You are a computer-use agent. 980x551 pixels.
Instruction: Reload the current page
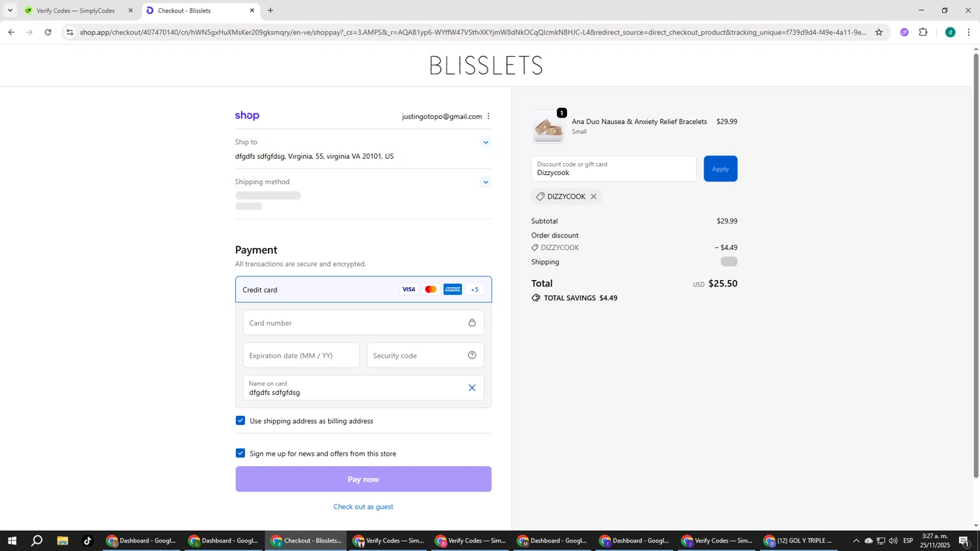[x=48, y=32]
